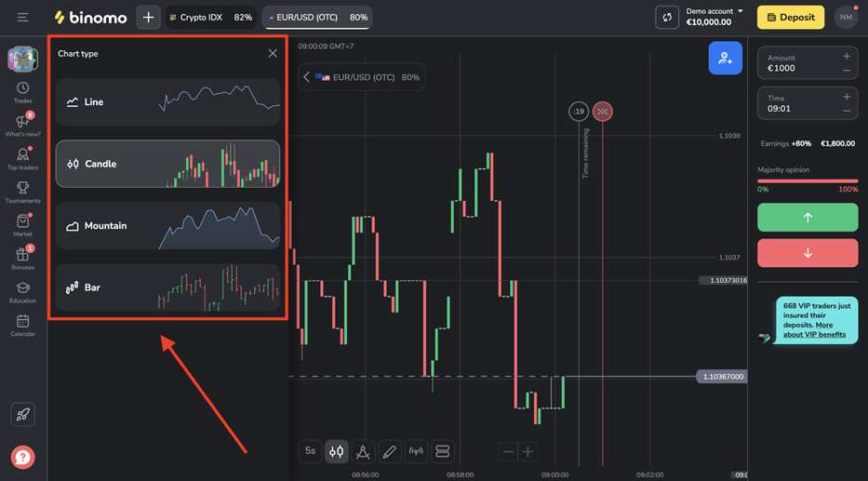Viewport: 868px width, 481px height.
Task: Increase the Time with plus
Action: click(847, 97)
